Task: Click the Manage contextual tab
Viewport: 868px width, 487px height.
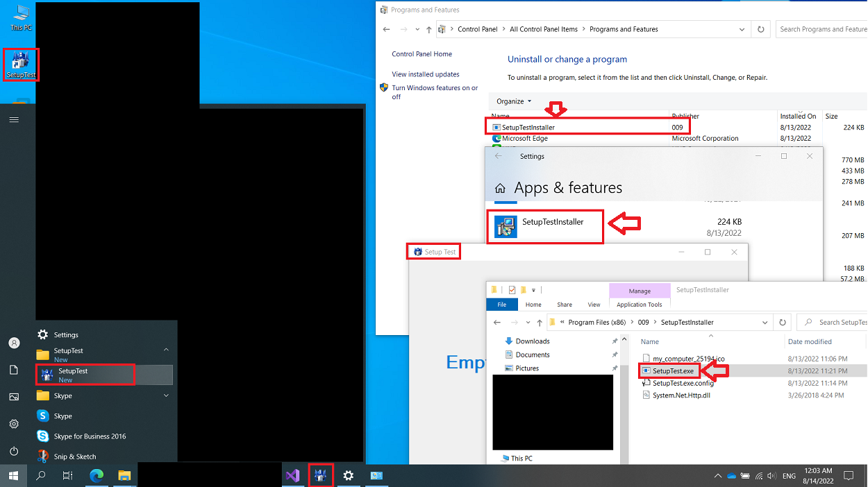Action: coord(640,291)
